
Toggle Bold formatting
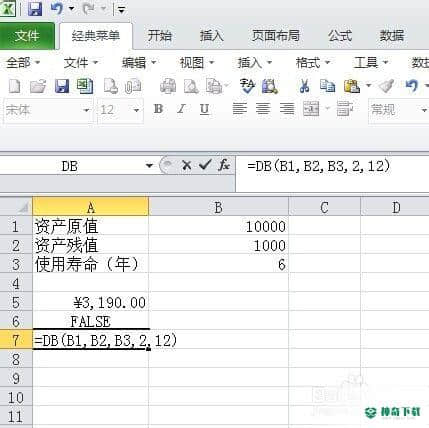coord(158,109)
